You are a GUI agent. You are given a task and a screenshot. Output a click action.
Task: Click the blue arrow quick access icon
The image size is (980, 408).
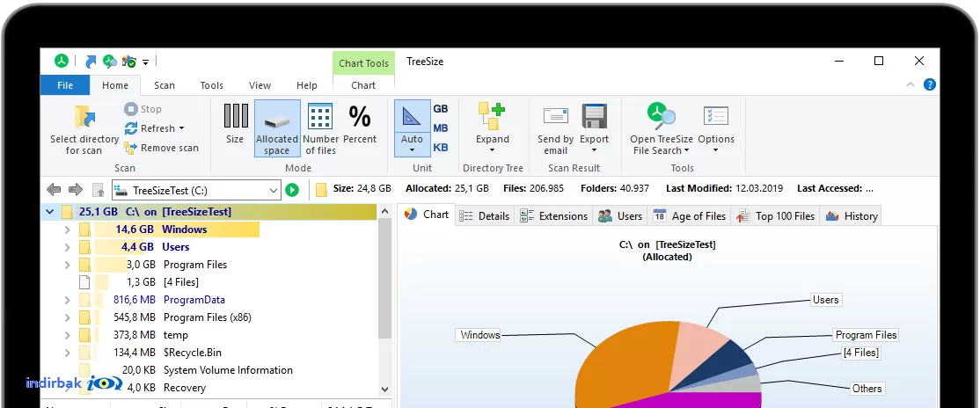click(91, 62)
